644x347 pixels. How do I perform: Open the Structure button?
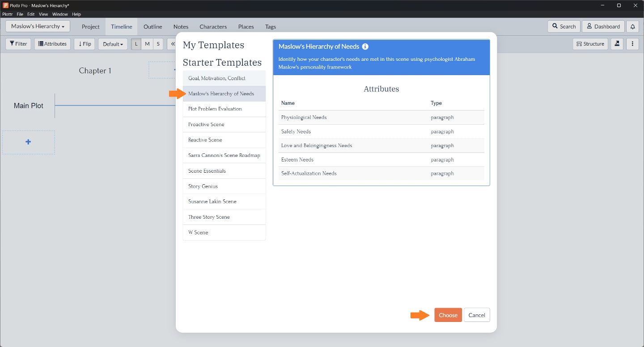[590, 44]
